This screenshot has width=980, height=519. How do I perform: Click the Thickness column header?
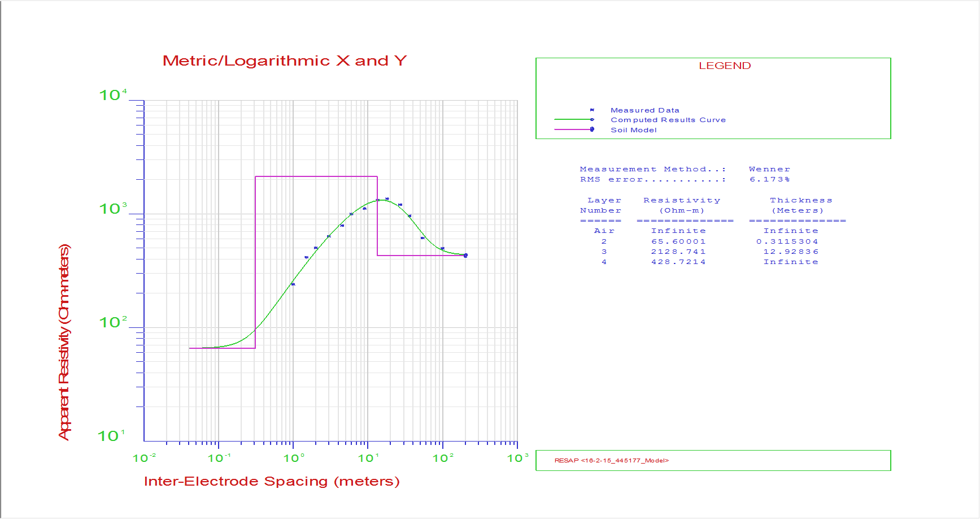pos(800,200)
